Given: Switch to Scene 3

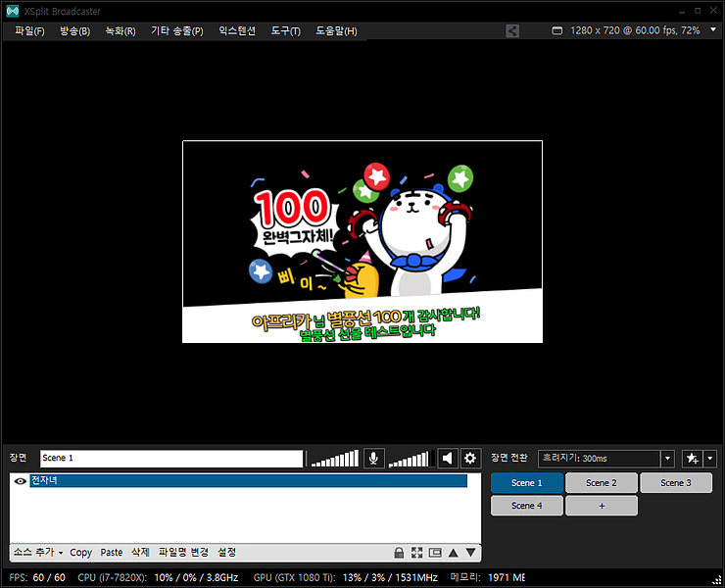Looking at the screenshot, I should point(676,483).
